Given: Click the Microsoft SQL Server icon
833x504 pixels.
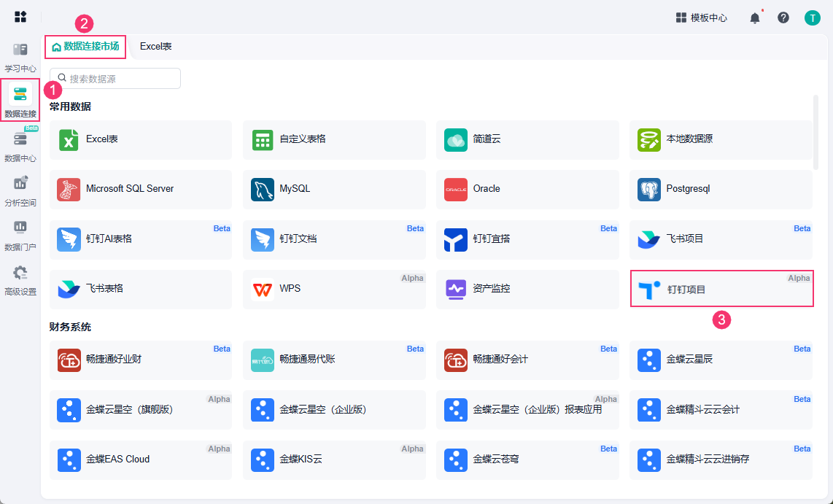Looking at the screenshot, I should pyautogui.click(x=69, y=190).
